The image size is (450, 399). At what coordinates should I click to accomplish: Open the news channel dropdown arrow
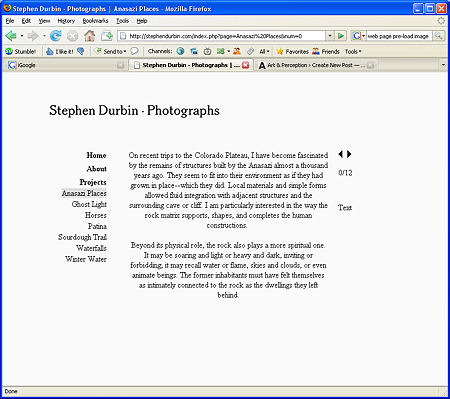(228, 51)
